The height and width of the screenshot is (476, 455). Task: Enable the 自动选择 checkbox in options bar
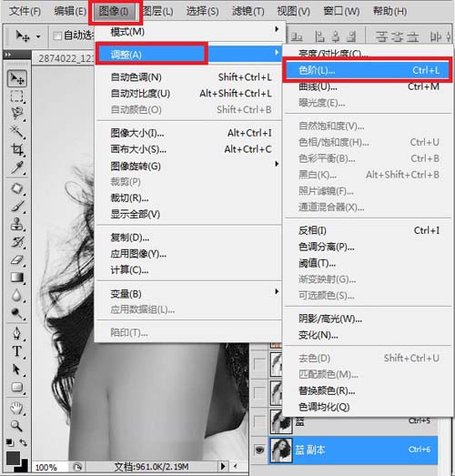click(57, 36)
